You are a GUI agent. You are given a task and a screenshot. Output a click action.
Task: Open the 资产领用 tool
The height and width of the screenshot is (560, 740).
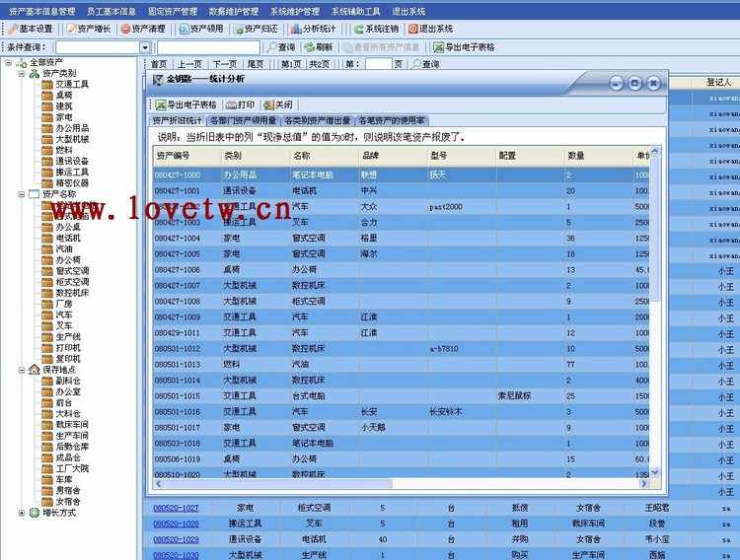201,30
